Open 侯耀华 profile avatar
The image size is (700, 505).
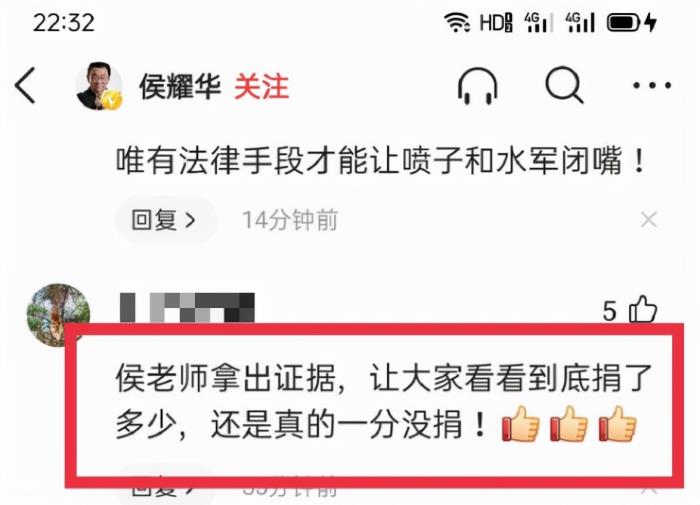pyautogui.click(x=99, y=86)
